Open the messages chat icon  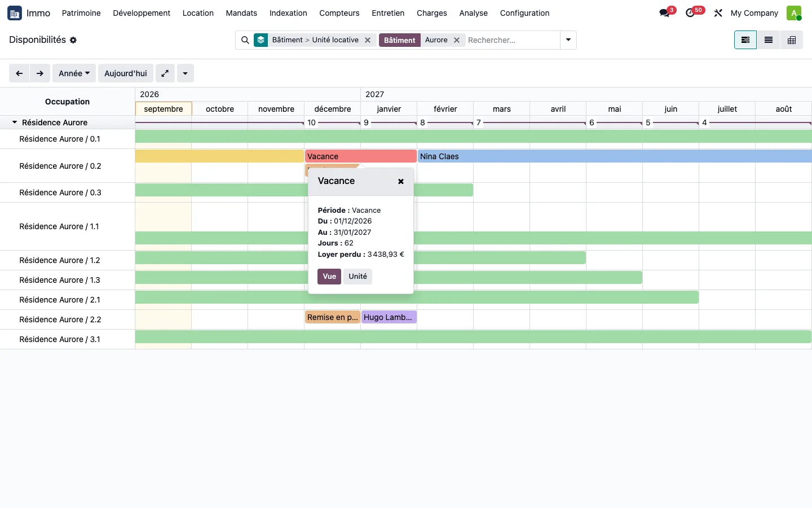[665, 13]
